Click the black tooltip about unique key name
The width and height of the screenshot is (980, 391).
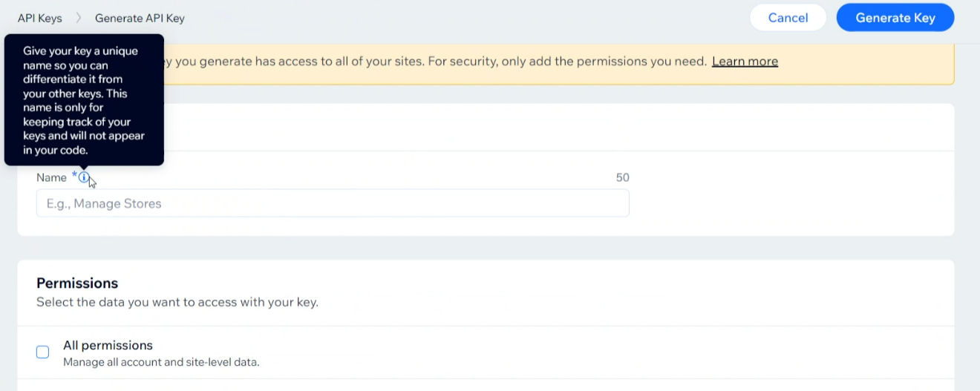84,99
